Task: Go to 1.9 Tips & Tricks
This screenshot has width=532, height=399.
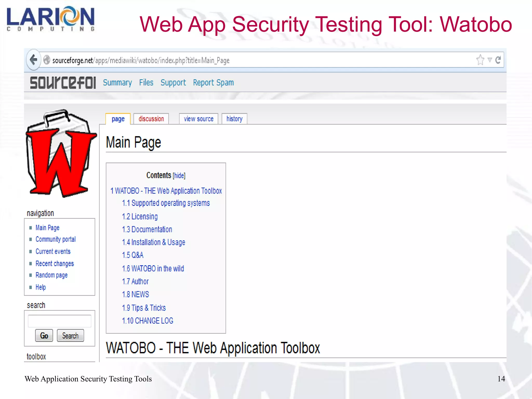Action: coord(144,308)
